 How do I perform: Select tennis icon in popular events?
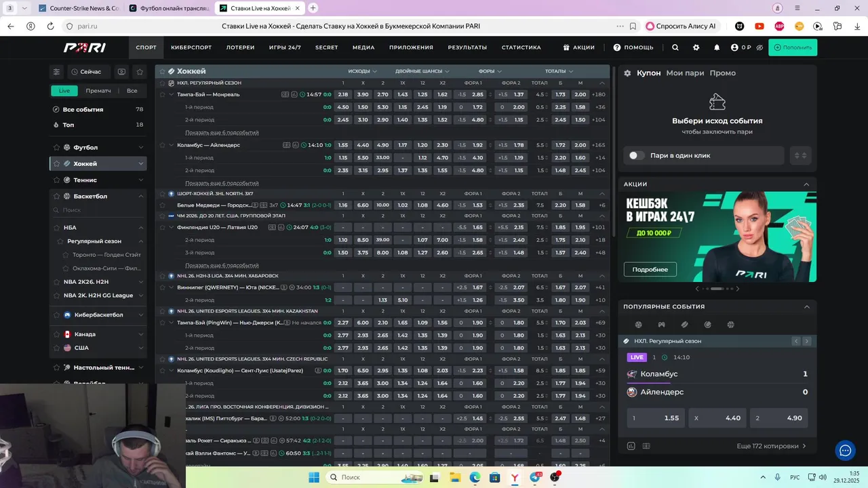(707, 325)
